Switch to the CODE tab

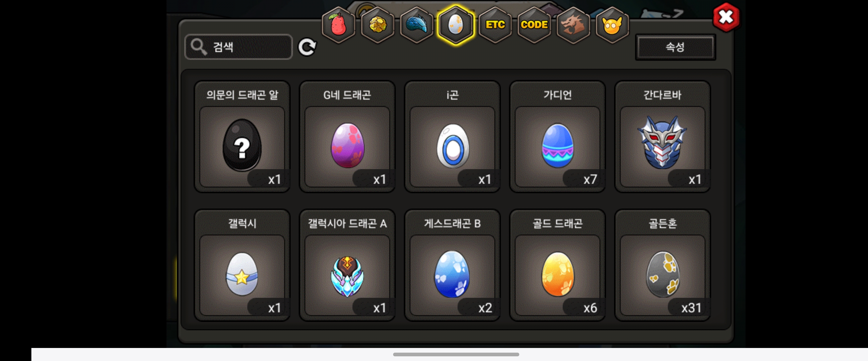pyautogui.click(x=534, y=25)
